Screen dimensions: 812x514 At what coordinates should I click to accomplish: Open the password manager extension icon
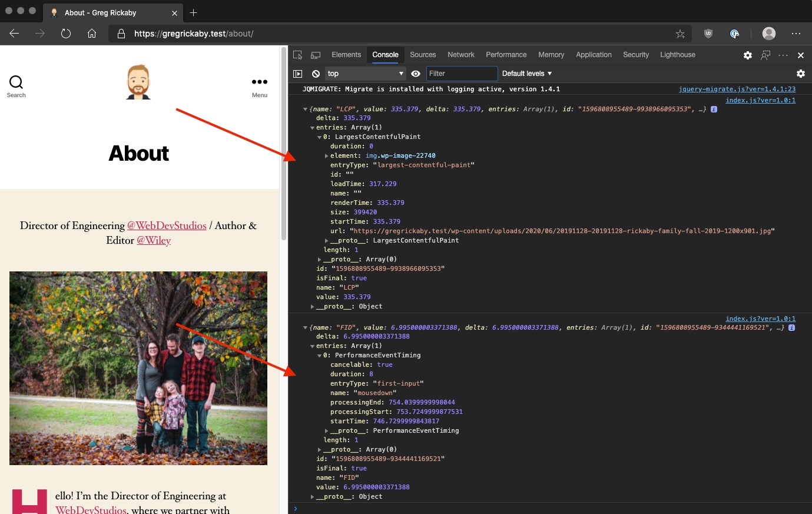pos(734,34)
